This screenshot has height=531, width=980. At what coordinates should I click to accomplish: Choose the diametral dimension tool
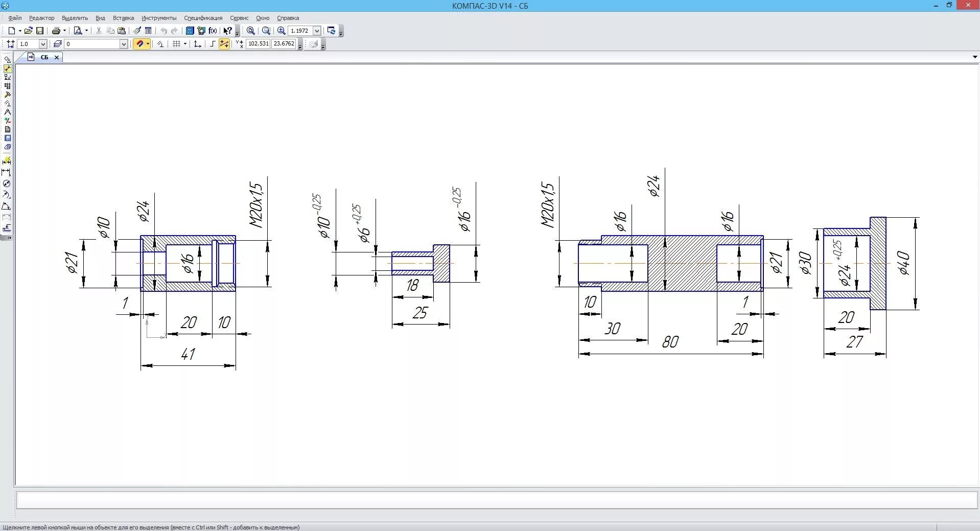[7, 183]
